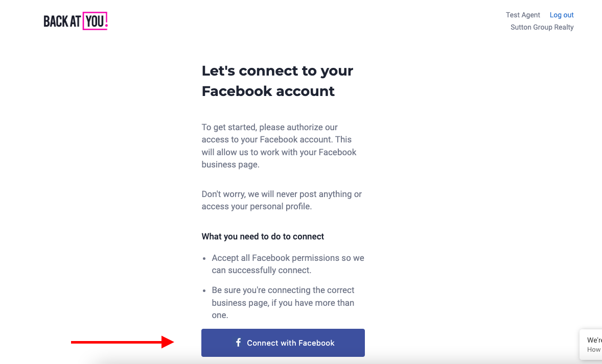Click the 'Accept all Facebook permissions' bullet item

(x=288, y=264)
